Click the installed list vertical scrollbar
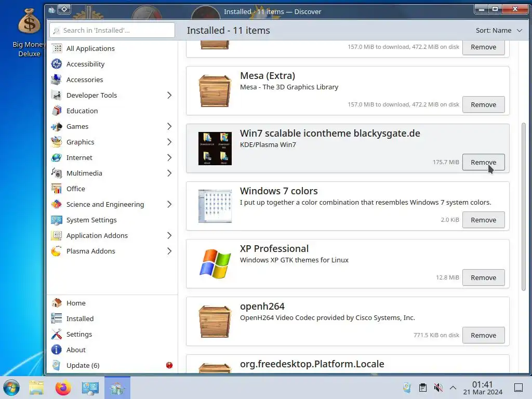This screenshot has width=532, height=399. pyautogui.click(x=524, y=207)
